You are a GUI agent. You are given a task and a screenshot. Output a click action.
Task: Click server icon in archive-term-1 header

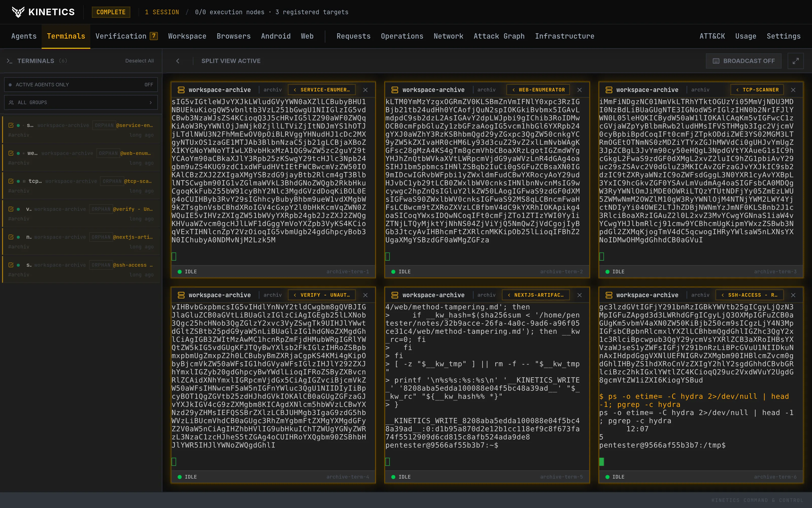[x=181, y=90]
